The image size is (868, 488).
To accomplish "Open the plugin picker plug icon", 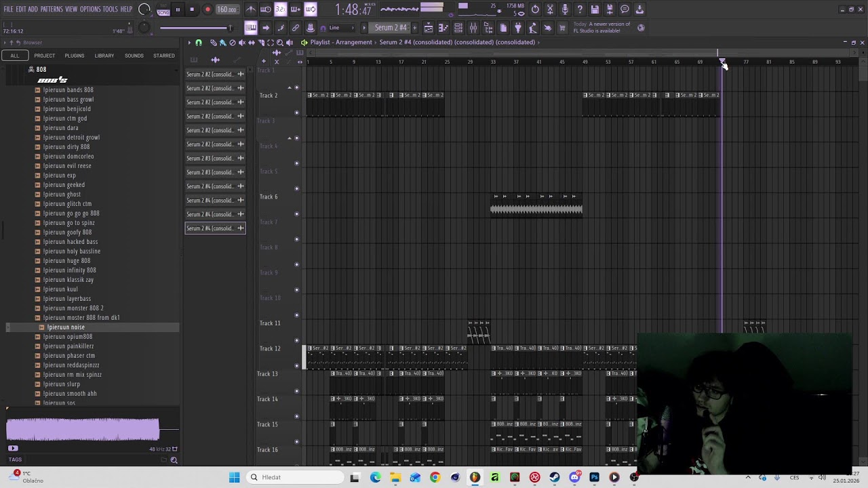I will [518, 28].
